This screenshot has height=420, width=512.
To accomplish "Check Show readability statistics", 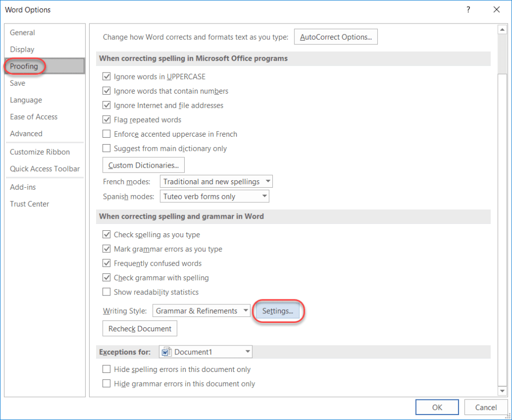I will pos(107,292).
